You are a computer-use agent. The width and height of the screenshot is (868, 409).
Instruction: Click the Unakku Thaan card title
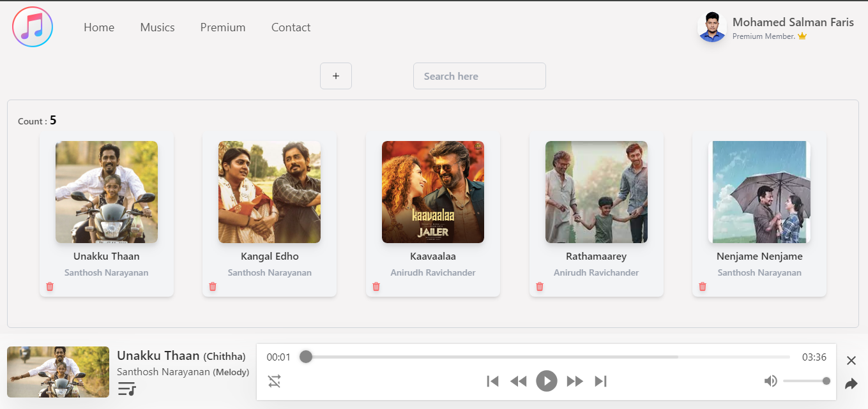[x=107, y=257]
